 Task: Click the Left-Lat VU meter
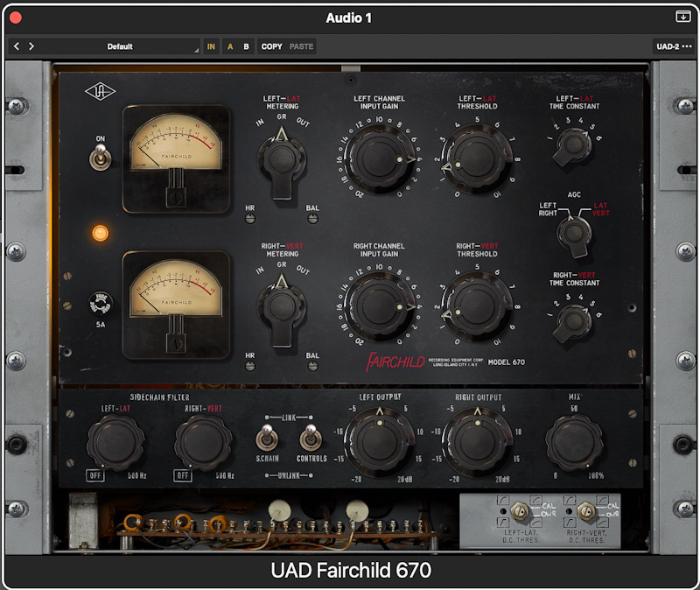point(176,158)
